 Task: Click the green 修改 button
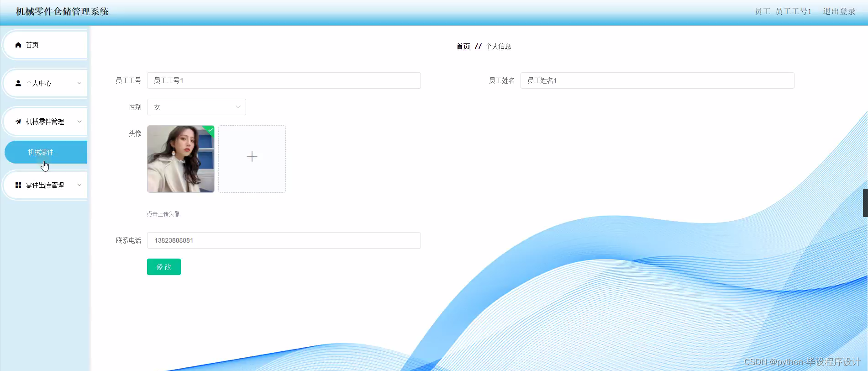click(x=164, y=267)
